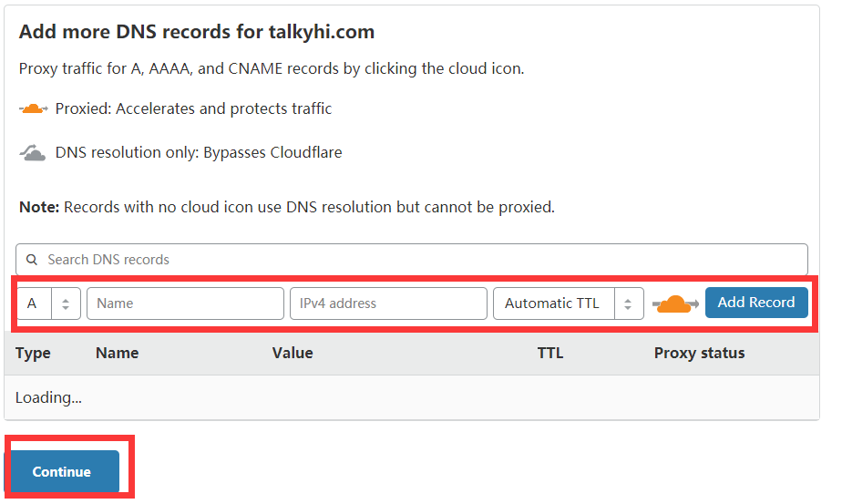Click the magnifier icon in DNS search box
The width and height of the screenshot is (842, 504).
[32, 260]
